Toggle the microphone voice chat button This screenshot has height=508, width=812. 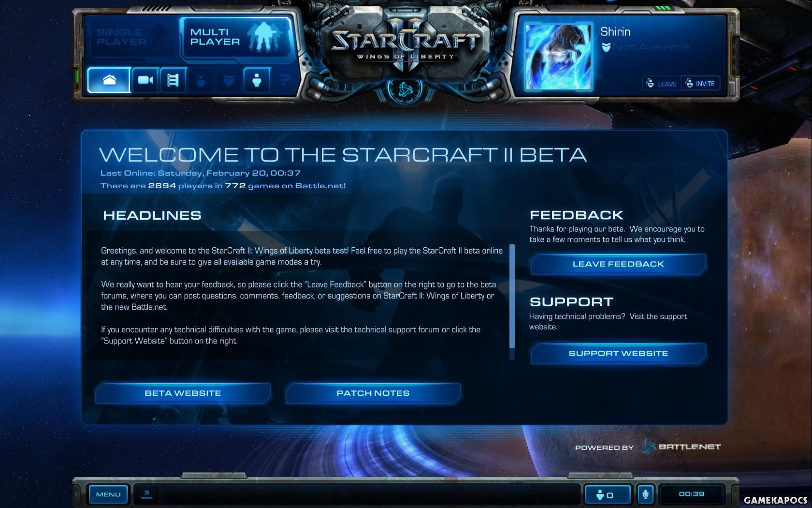[x=645, y=494]
